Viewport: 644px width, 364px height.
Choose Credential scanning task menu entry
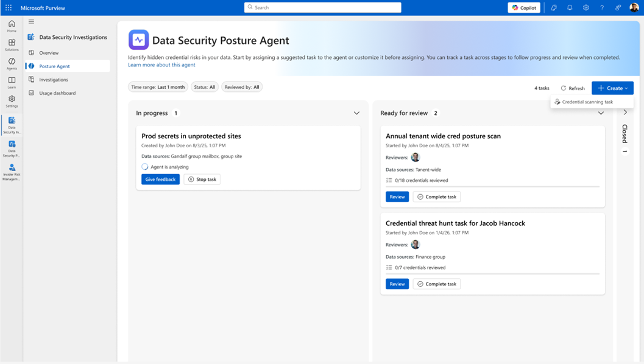[592, 102]
